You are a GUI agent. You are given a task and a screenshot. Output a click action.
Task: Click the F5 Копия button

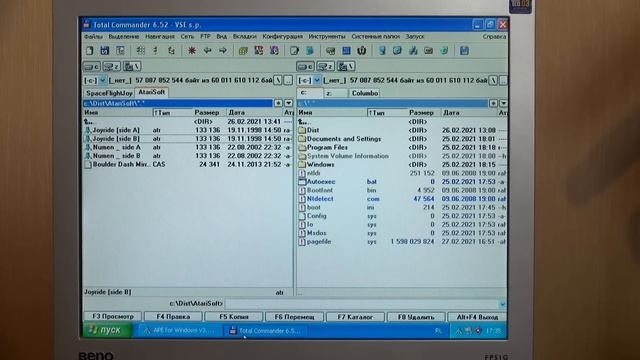coord(234,316)
